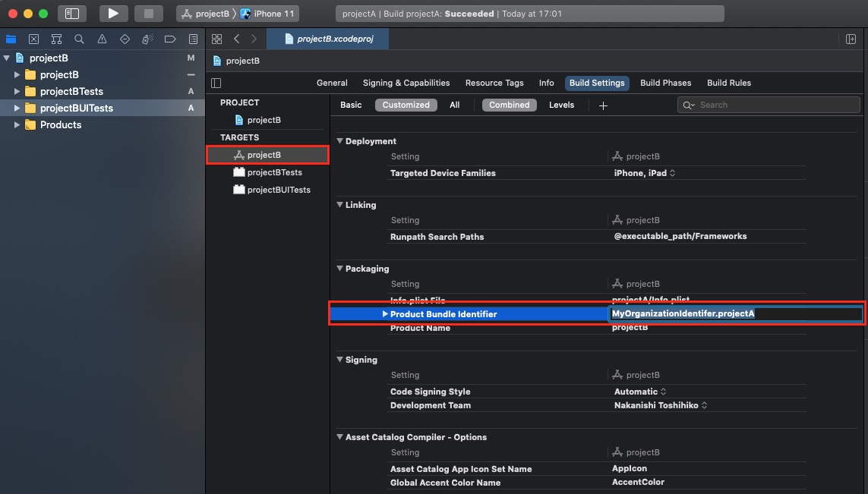The width and height of the screenshot is (868, 494).
Task: Collapse Asset Catalog Compiler - Options section
Action: [x=340, y=437]
